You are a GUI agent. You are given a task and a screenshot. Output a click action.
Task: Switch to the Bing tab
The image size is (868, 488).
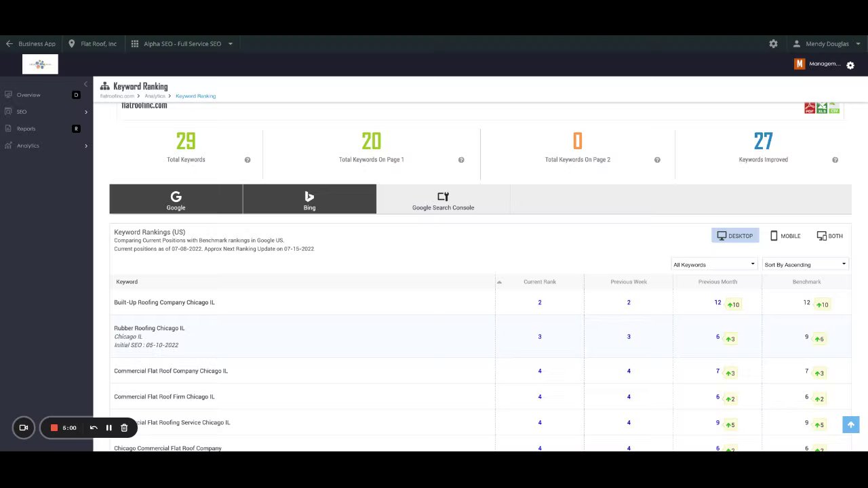(309, 199)
